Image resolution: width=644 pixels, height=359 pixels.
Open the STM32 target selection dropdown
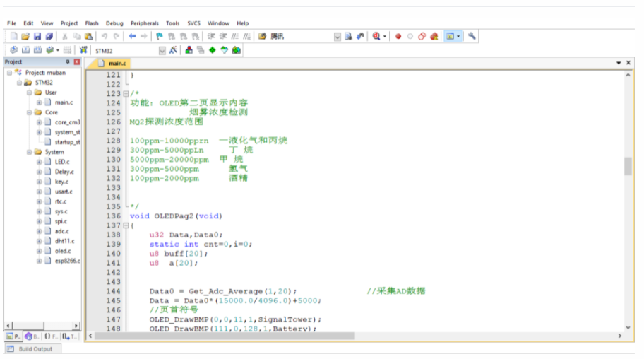(x=162, y=51)
